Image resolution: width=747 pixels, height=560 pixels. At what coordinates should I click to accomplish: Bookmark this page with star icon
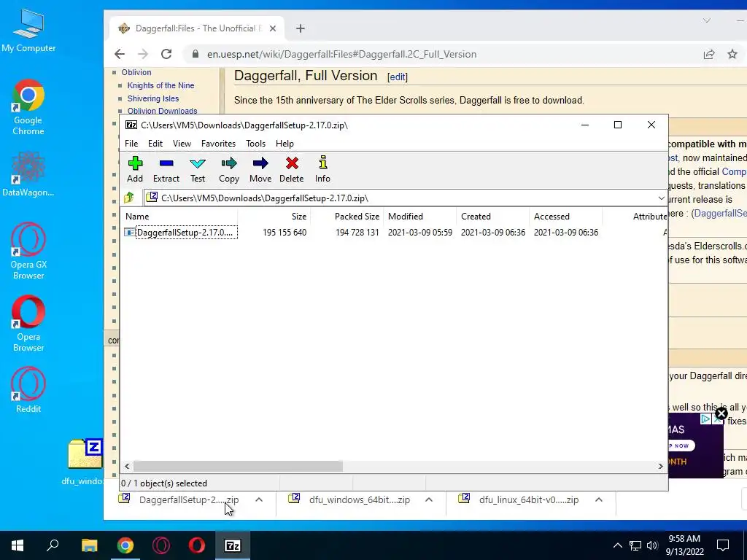(732, 54)
